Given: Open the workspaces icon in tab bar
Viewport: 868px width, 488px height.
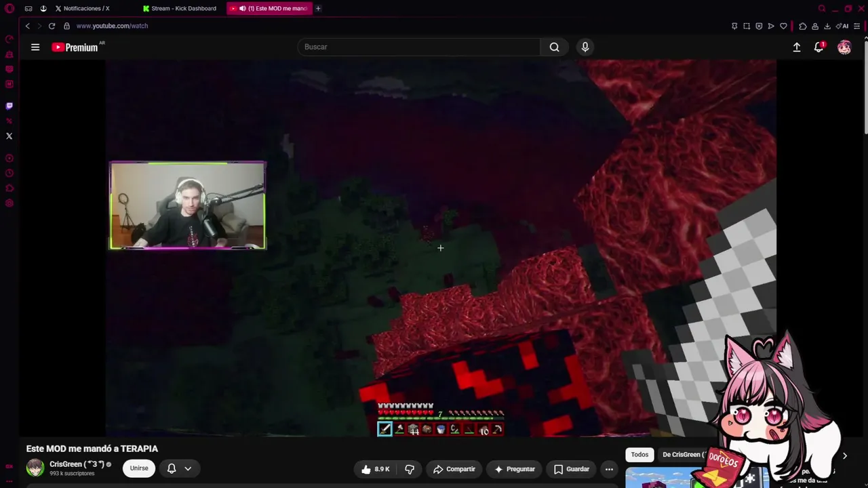Looking at the screenshot, I should click(28, 9).
